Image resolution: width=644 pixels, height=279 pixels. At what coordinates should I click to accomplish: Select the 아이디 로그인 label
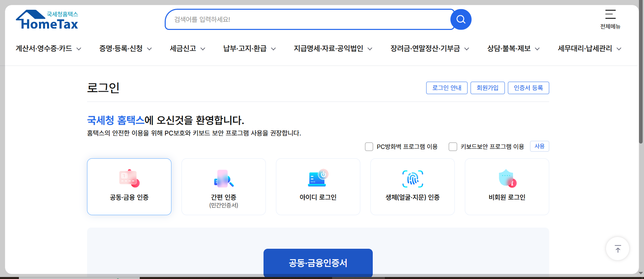click(318, 197)
